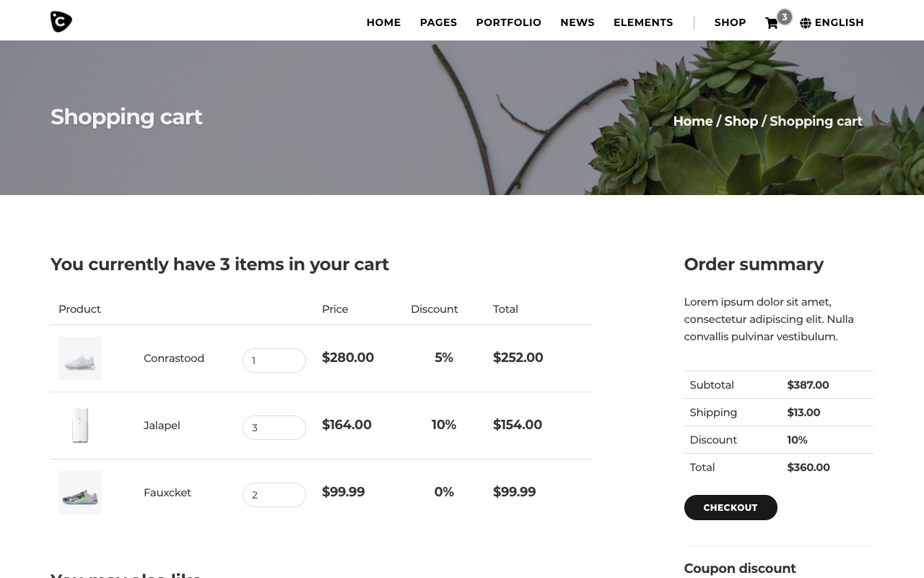Image resolution: width=924 pixels, height=578 pixels.
Task: Go to the NEWS menu
Action: click(x=577, y=22)
